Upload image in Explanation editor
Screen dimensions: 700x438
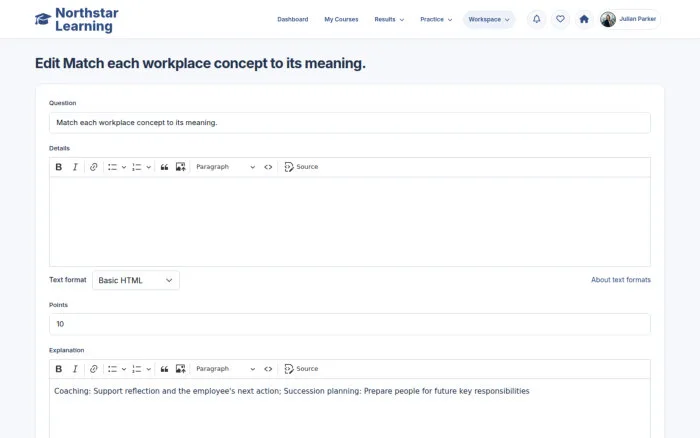(180, 369)
